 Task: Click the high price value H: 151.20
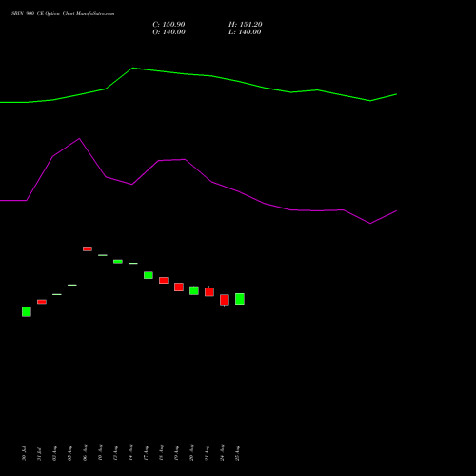tap(246, 25)
